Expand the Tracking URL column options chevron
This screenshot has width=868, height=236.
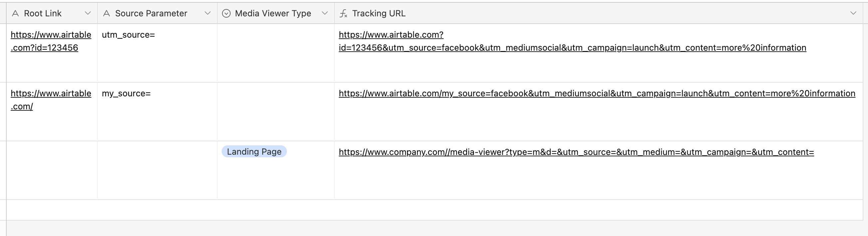(x=853, y=13)
